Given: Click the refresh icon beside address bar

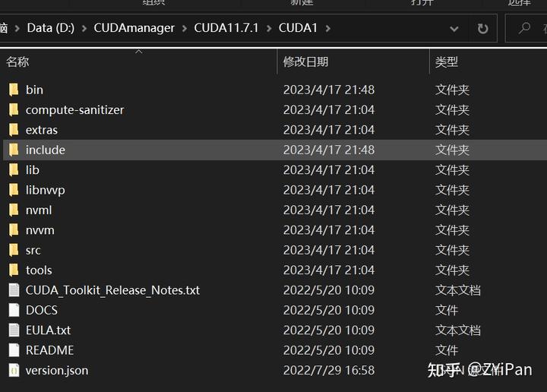Looking at the screenshot, I should (482, 29).
